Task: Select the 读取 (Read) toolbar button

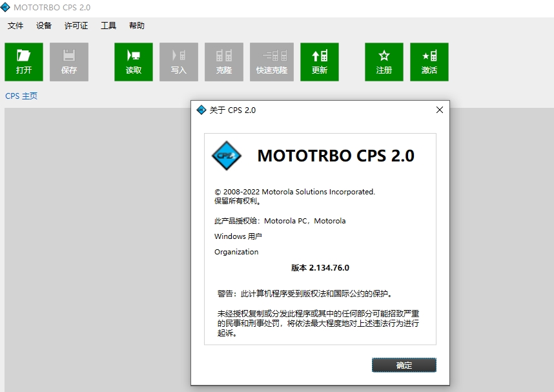Action: 134,62
